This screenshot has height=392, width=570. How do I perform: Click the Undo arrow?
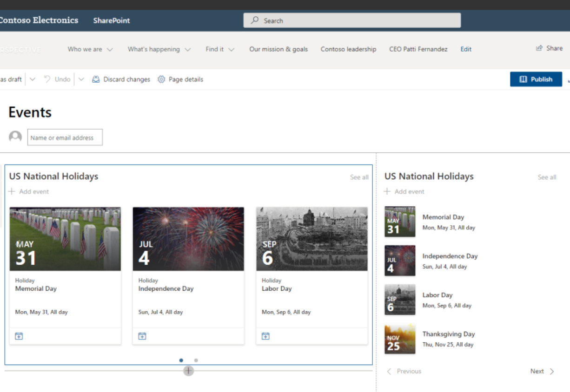coord(47,79)
